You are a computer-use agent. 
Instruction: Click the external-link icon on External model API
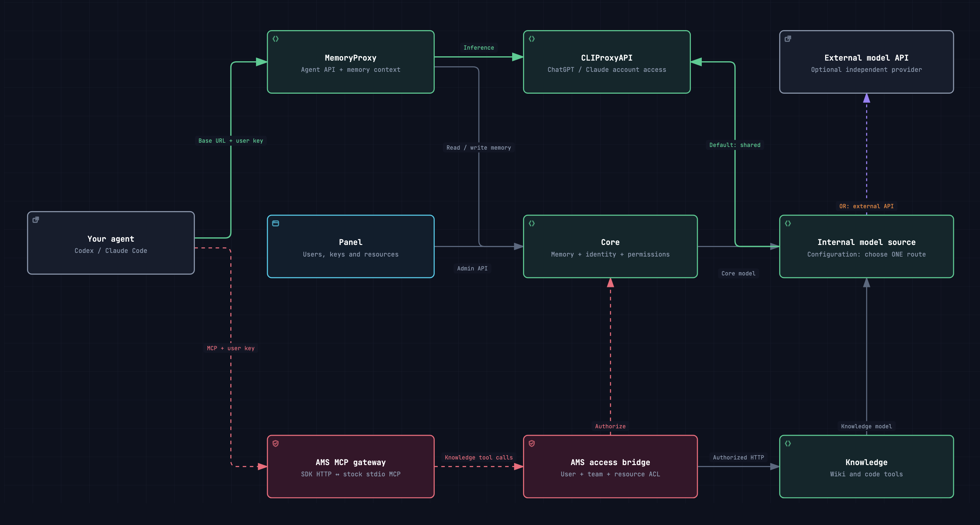(x=788, y=39)
